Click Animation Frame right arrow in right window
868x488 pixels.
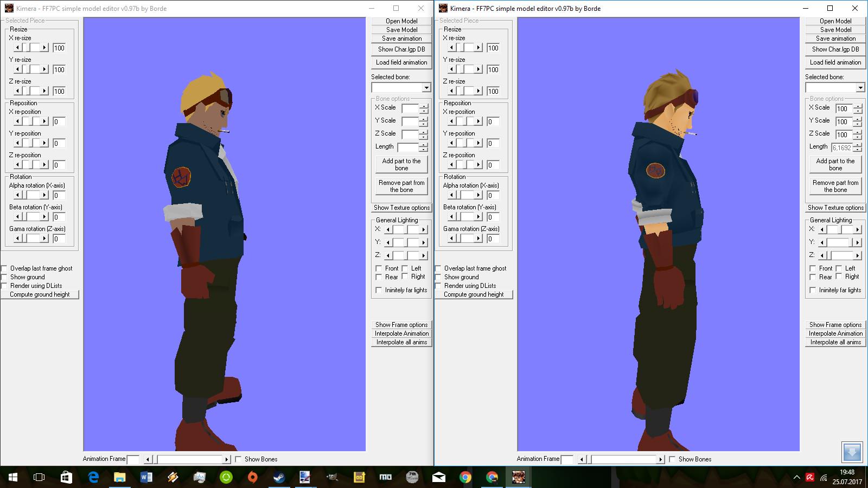[x=661, y=459]
